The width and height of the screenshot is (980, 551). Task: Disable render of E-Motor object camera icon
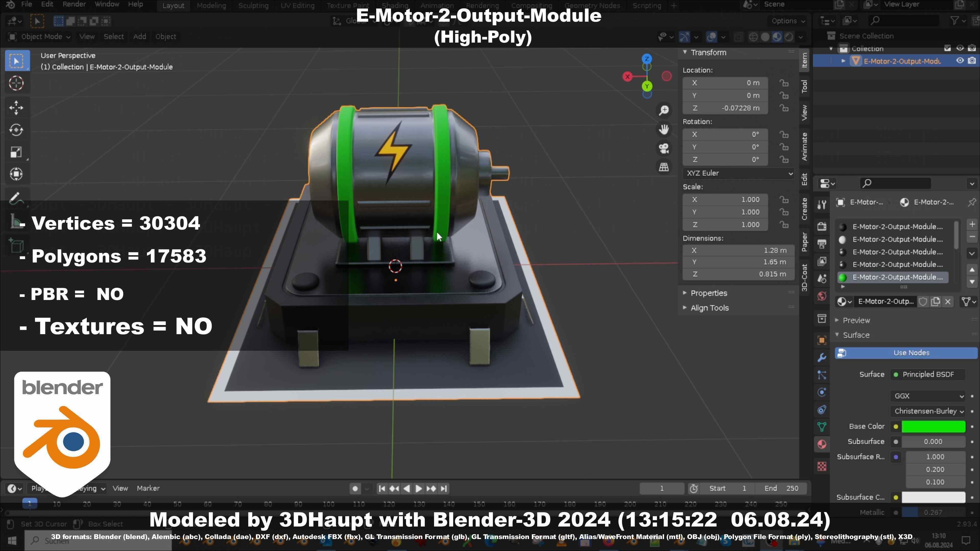tap(972, 61)
